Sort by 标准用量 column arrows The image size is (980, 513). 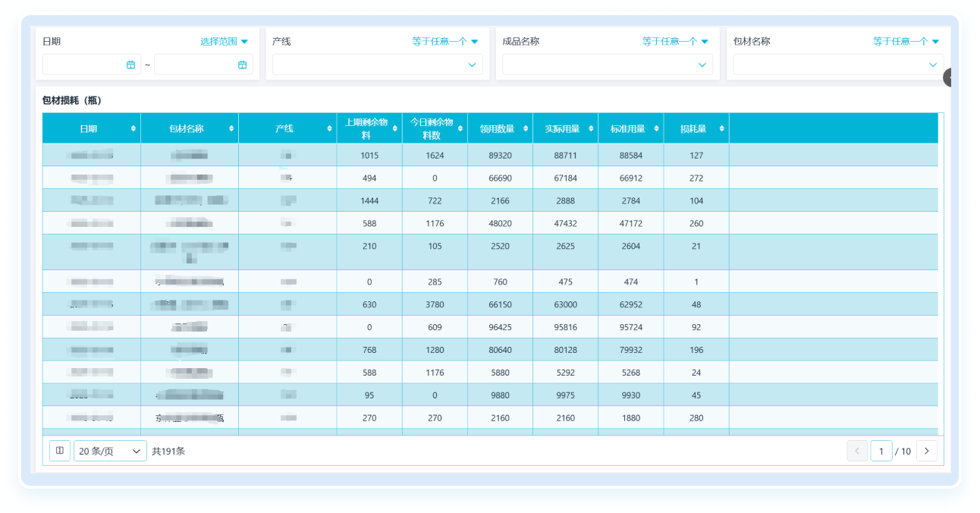pos(656,129)
